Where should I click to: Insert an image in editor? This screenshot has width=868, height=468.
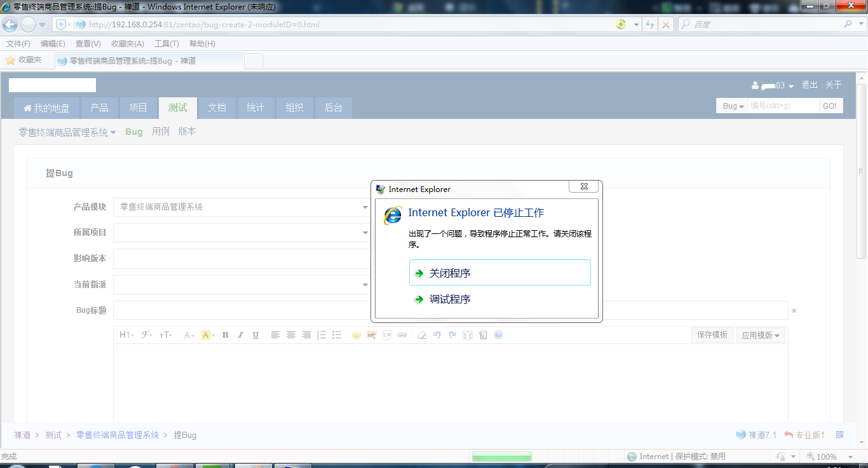372,335
